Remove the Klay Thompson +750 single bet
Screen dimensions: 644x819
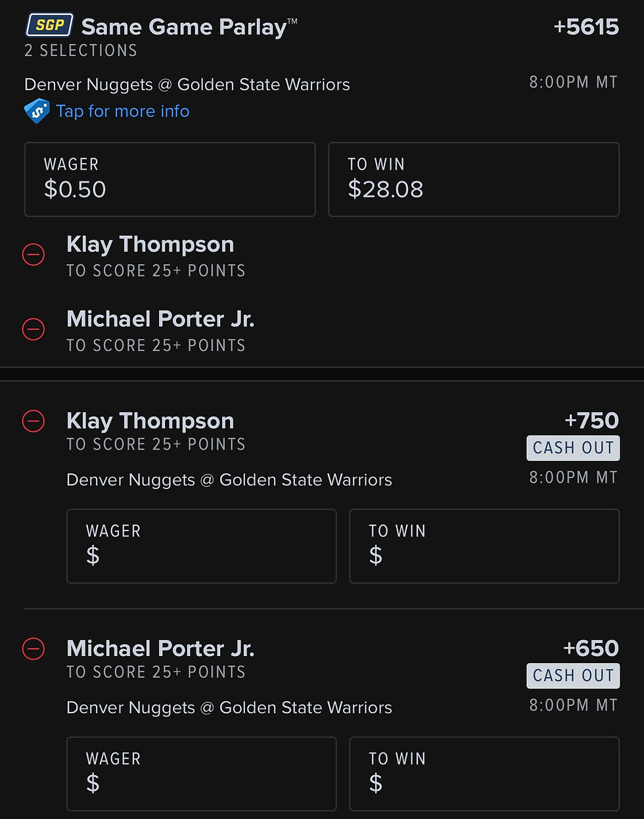pyautogui.click(x=34, y=421)
